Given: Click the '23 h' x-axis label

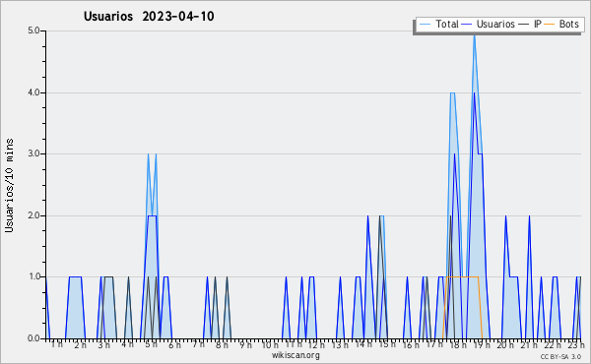Looking at the screenshot, I should coord(576,344).
